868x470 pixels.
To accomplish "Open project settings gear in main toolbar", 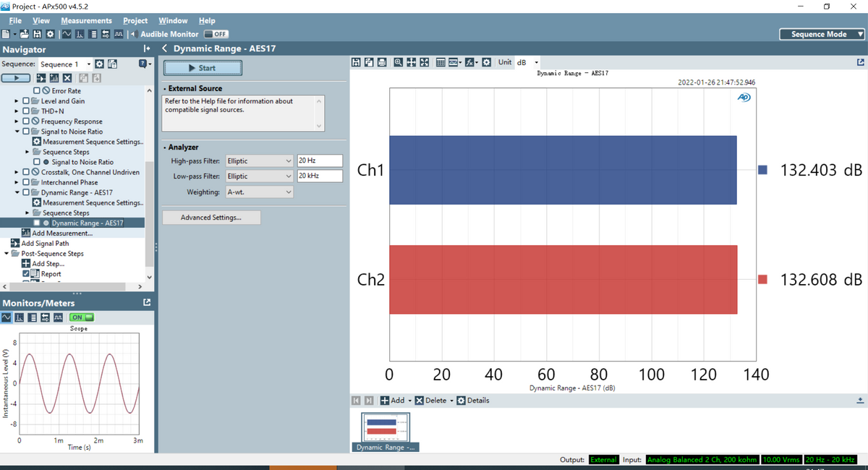I will tap(50, 34).
